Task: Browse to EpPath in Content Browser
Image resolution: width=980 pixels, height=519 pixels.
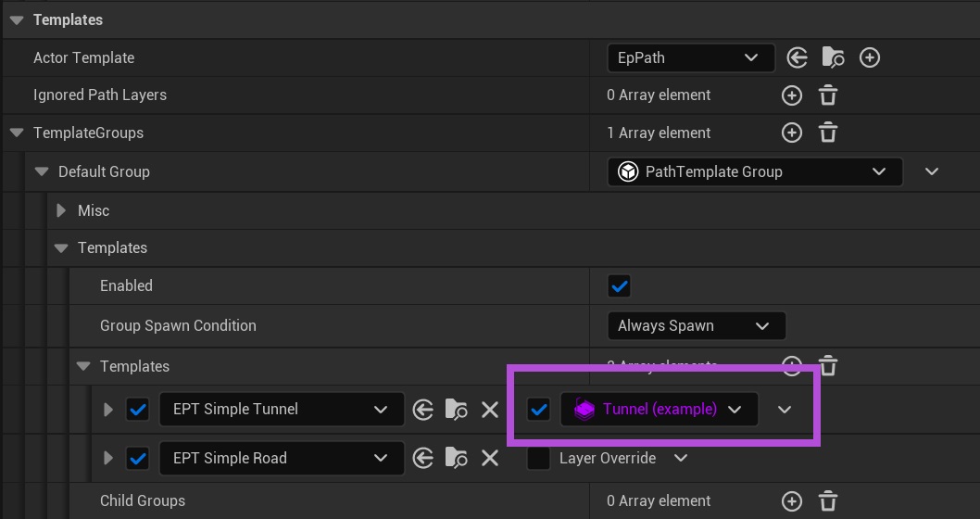Action: [833, 57]
